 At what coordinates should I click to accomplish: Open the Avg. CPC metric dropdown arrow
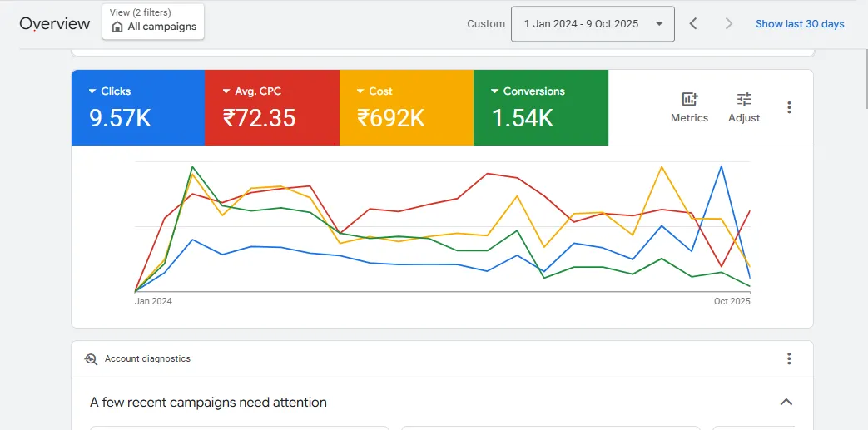(x=226, y=91)
